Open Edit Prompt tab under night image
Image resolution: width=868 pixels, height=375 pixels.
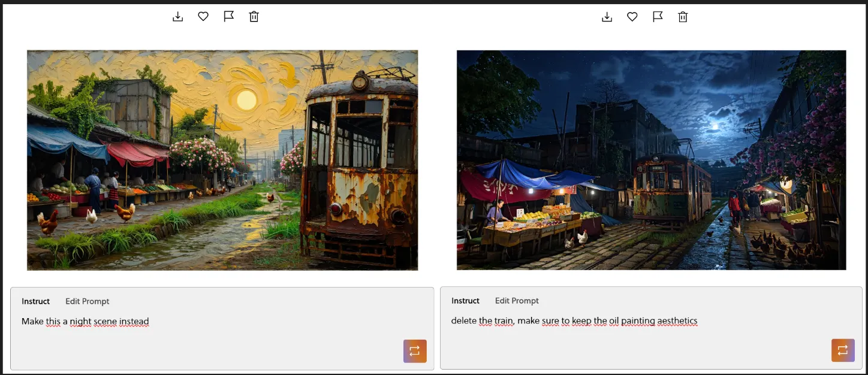[x=517, y=301]
